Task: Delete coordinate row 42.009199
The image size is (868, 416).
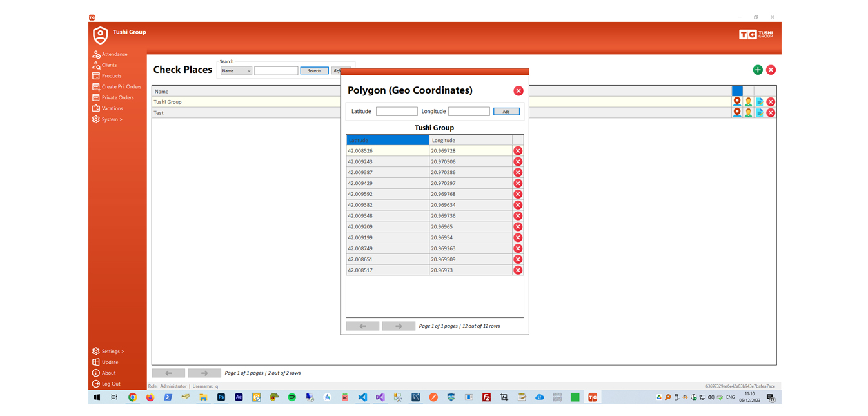Action: [518, 238]
